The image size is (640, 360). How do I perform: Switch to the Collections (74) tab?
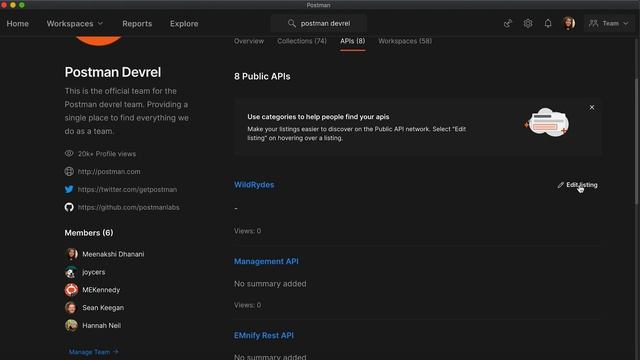(x=302, y=41)
